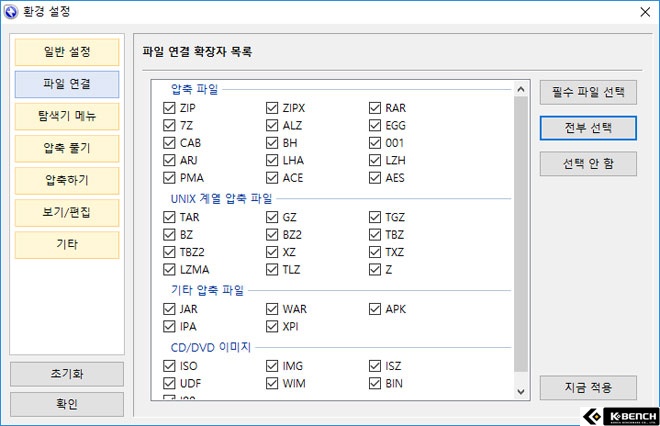Click the 초기화 reset button

(x=67, y=374)
